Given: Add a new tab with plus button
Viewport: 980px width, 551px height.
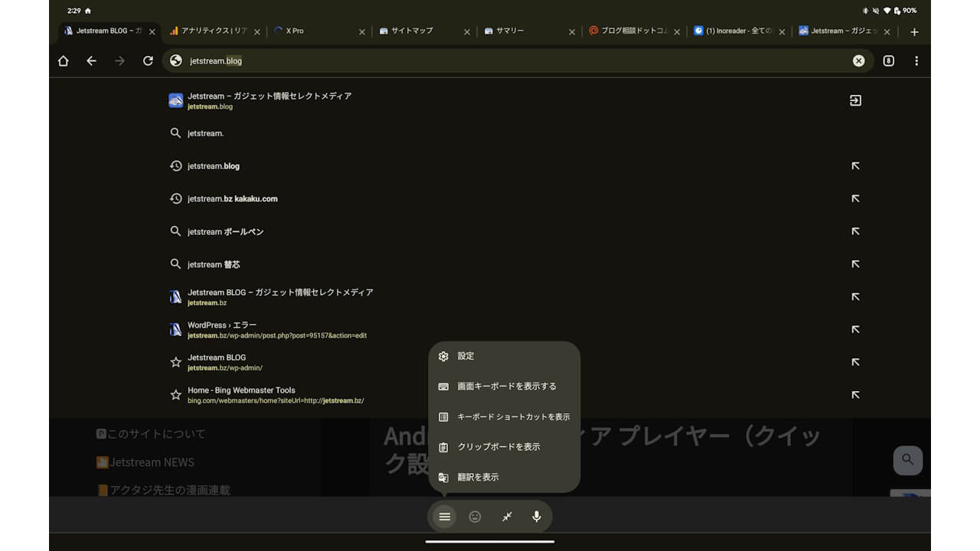Looking at the screenshot, I should coord(914,32).
